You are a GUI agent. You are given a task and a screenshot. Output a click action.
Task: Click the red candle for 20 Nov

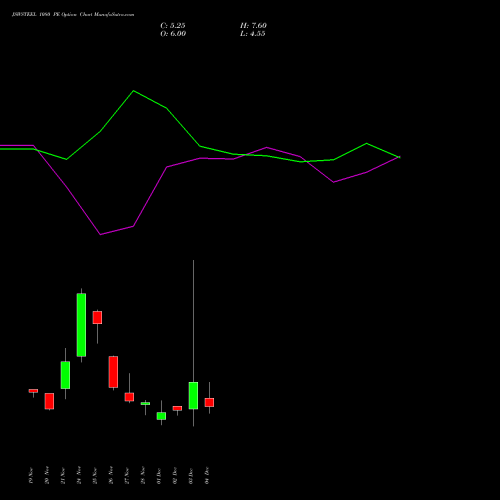tap(49, 401)
